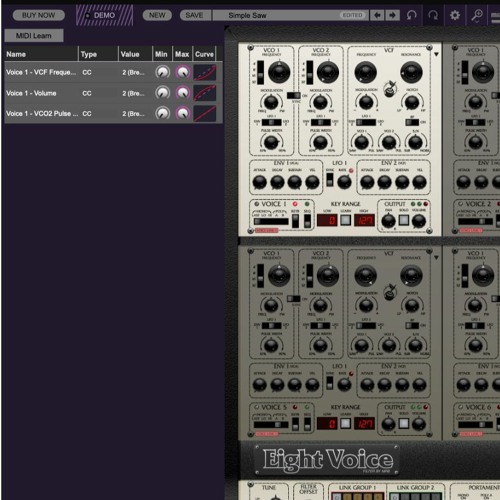This screenshot has height=500, width=500.
Task: Toggle the Voice 5 VCO sync switch
Action: [293, 299]
